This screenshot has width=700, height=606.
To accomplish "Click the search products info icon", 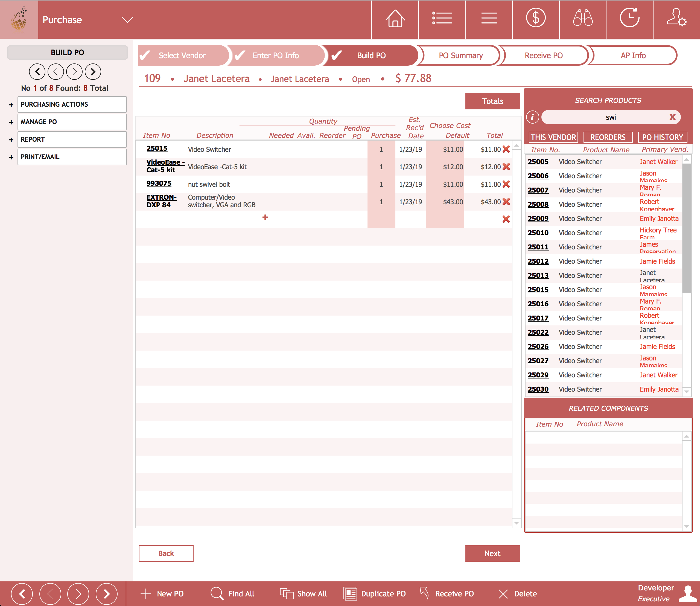I will click(533, 117).
